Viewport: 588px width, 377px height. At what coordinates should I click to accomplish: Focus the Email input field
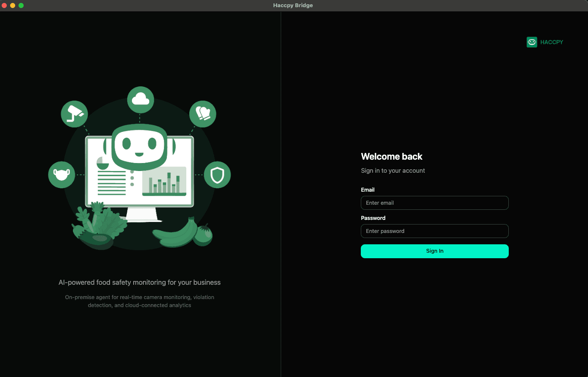[435, 203]
